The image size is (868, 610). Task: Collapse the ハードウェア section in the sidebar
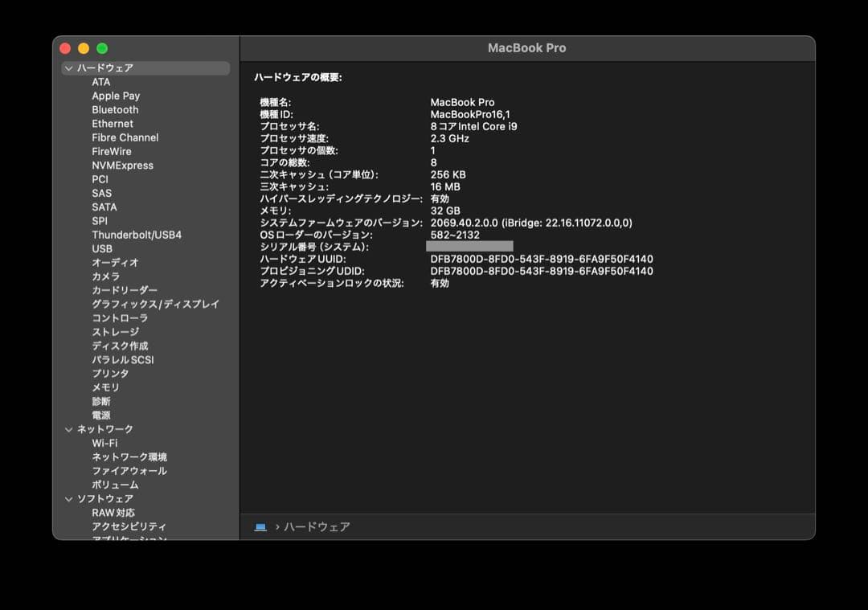pos(68,68)
